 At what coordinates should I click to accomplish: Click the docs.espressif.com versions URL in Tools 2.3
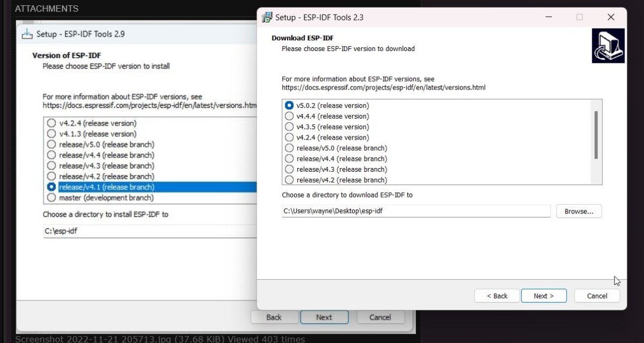coord(384,87)
